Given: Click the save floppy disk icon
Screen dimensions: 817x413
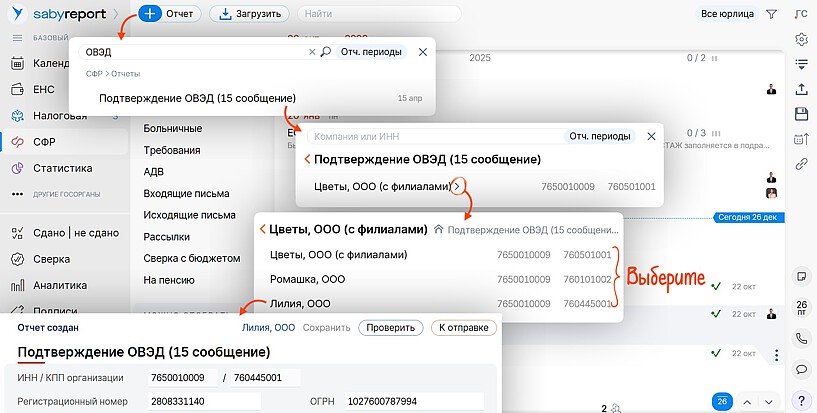Looking at the screenshot, I should click(801, 114).
